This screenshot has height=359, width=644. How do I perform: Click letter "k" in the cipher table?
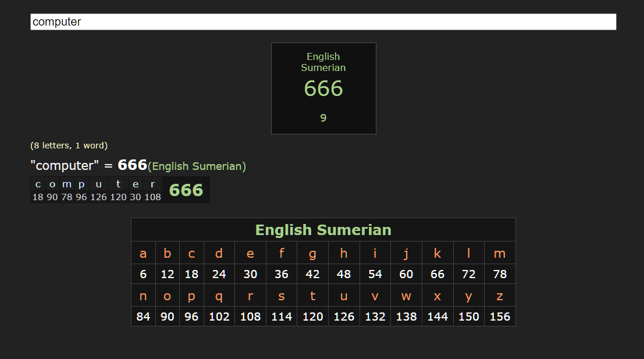437,253
